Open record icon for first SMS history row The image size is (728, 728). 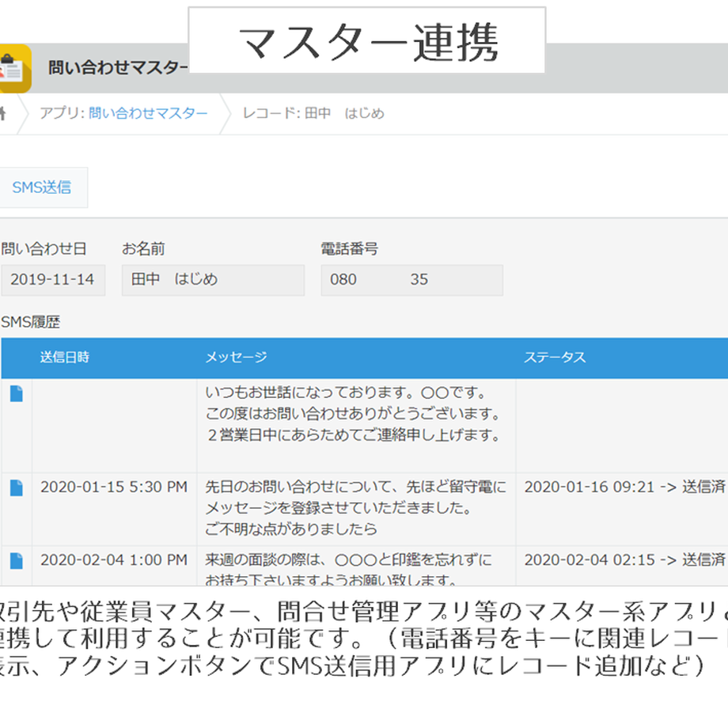[17, 394]
